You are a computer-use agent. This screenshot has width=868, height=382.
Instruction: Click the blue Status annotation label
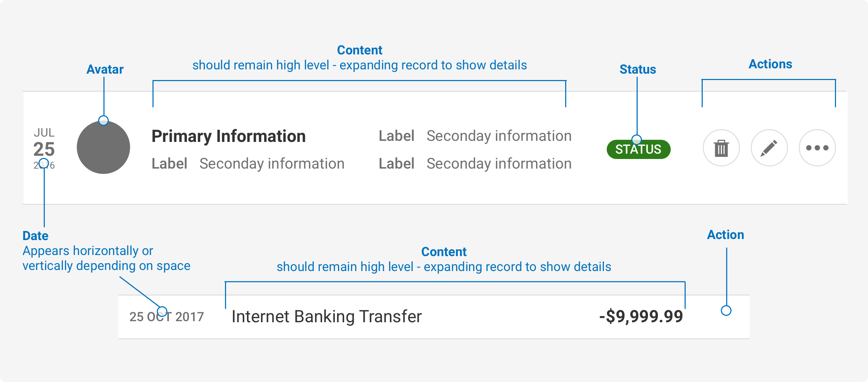[x=638, y=69]
